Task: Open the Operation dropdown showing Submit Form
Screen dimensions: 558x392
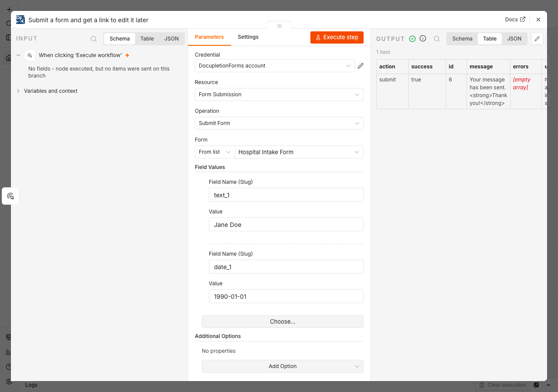Action: [279, 123]
